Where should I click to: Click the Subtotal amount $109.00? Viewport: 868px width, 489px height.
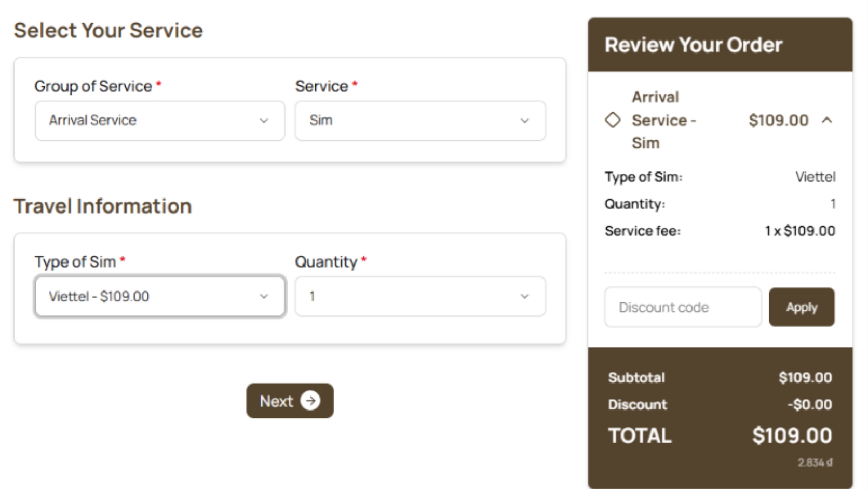[805, 378]
